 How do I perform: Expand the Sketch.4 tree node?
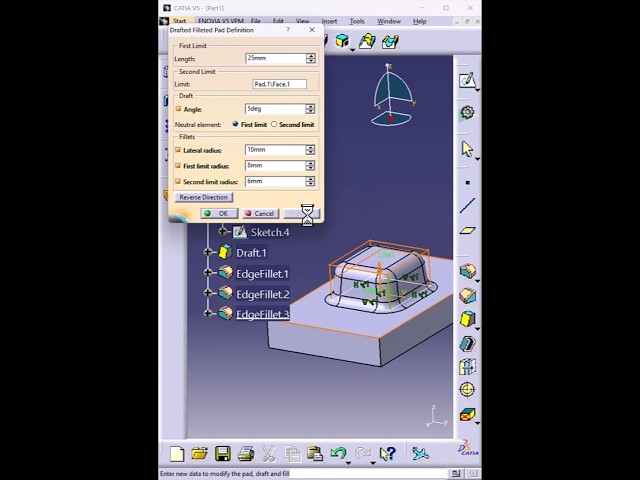(x=222, y=231)
